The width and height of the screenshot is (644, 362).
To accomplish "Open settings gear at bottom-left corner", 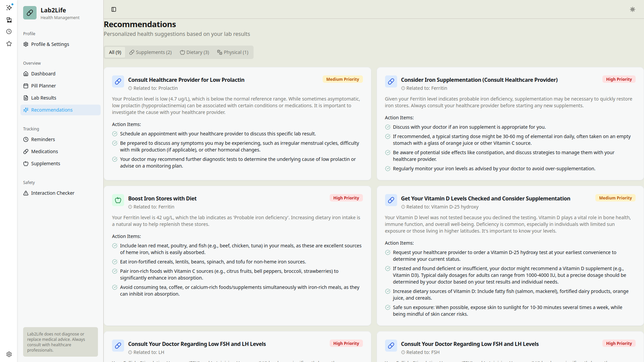I will coord(9,354).
